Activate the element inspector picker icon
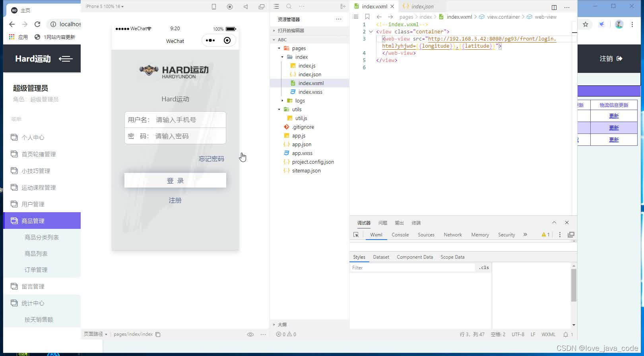644x356 pixels. point(356,235)
